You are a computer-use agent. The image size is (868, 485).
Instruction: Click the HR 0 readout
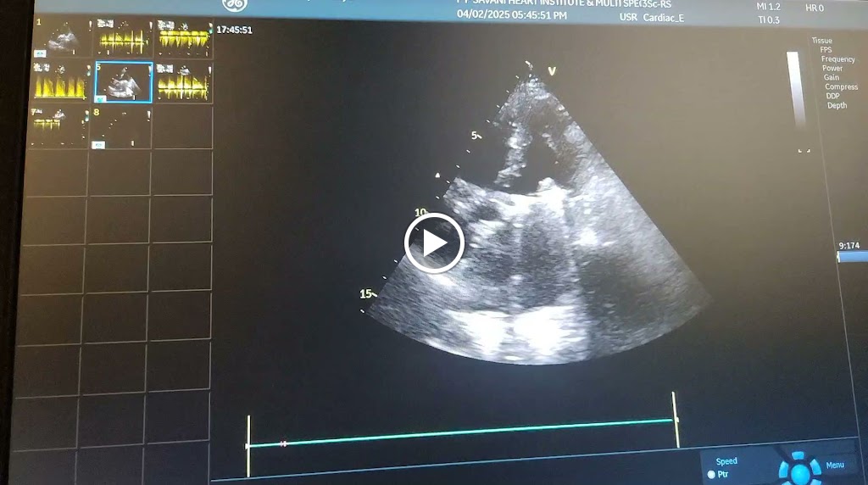point(815,8)
